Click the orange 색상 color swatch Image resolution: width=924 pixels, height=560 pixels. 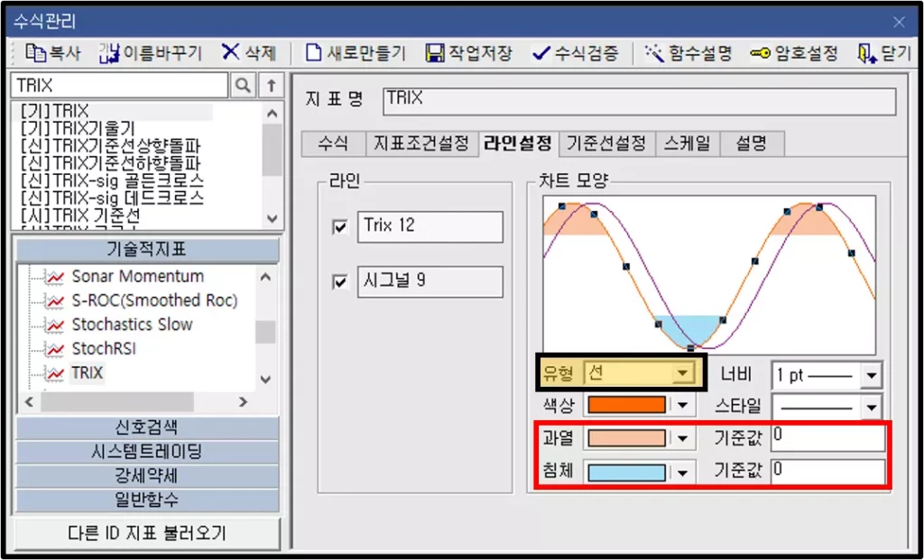(x=627, y=405)
